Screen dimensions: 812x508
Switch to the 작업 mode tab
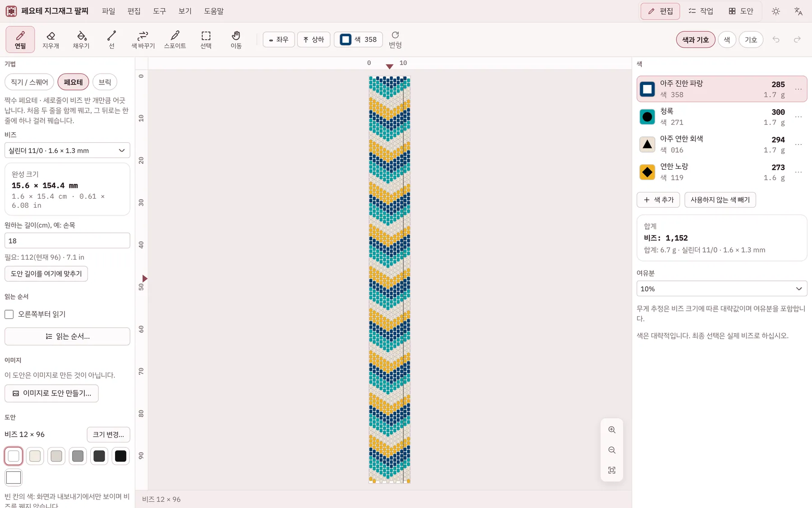click(701, 11)
